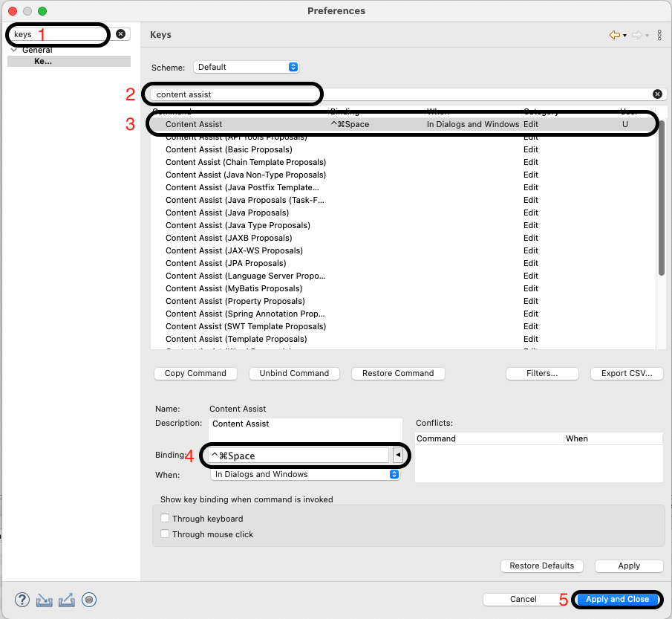Click the import preferences icon

tap(44, 600)
